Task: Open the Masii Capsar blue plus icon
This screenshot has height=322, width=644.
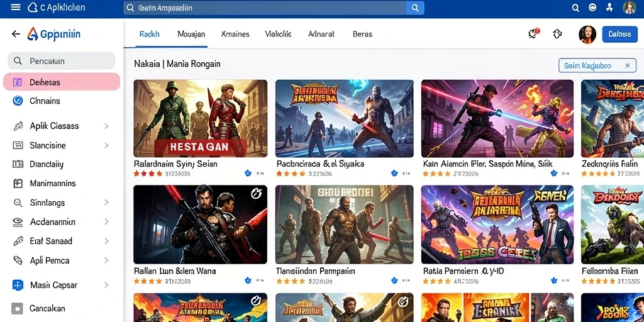Action: (18, 285)
